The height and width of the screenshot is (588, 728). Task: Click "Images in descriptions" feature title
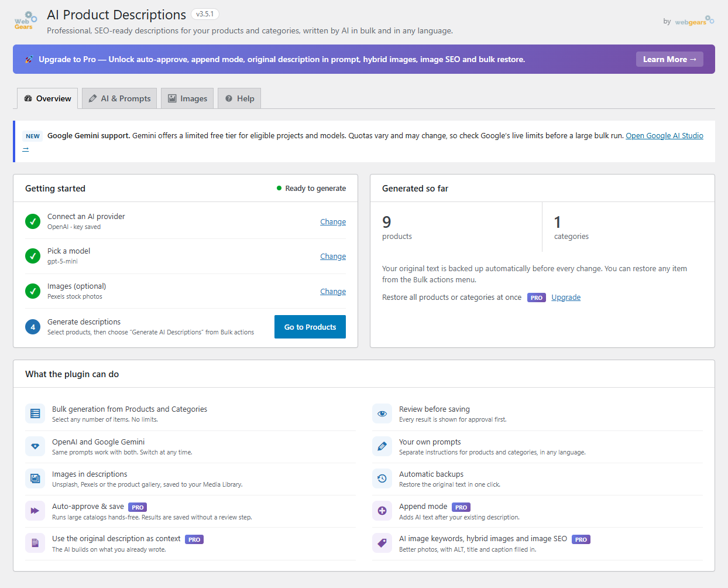point(90,474)
